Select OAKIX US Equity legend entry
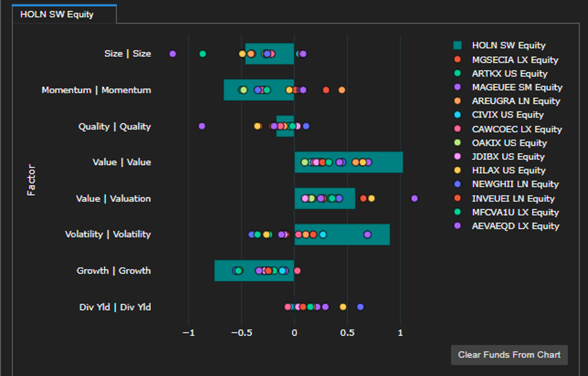Viewport: 588px width, 376px height. click(x=500, y=143)
